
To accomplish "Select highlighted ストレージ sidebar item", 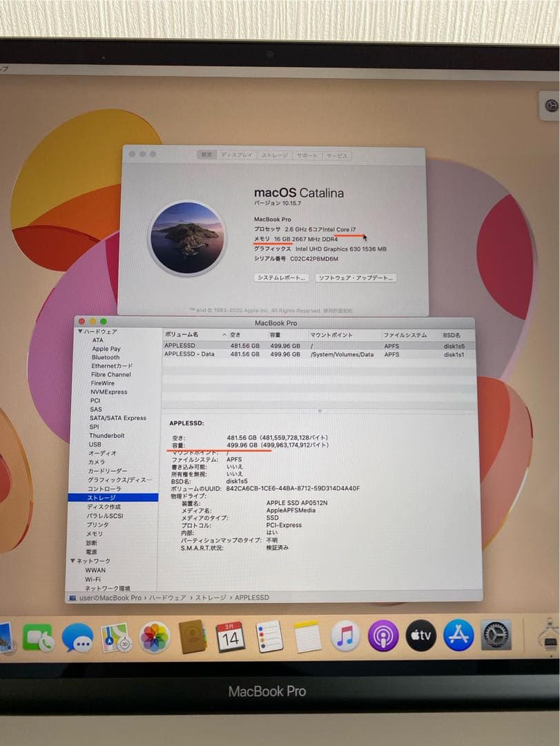I will [x=113, y=497].
